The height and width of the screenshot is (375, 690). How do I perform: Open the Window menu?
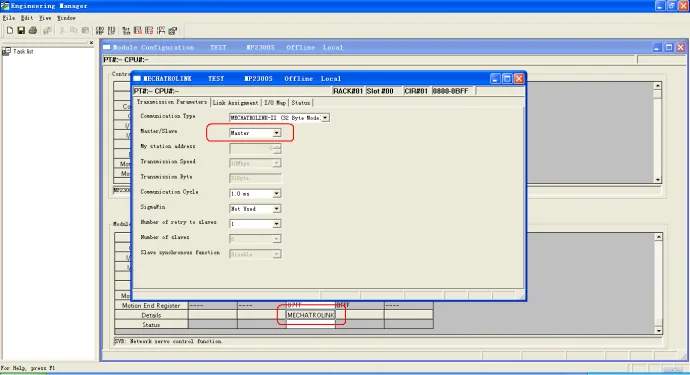point(66,18)
